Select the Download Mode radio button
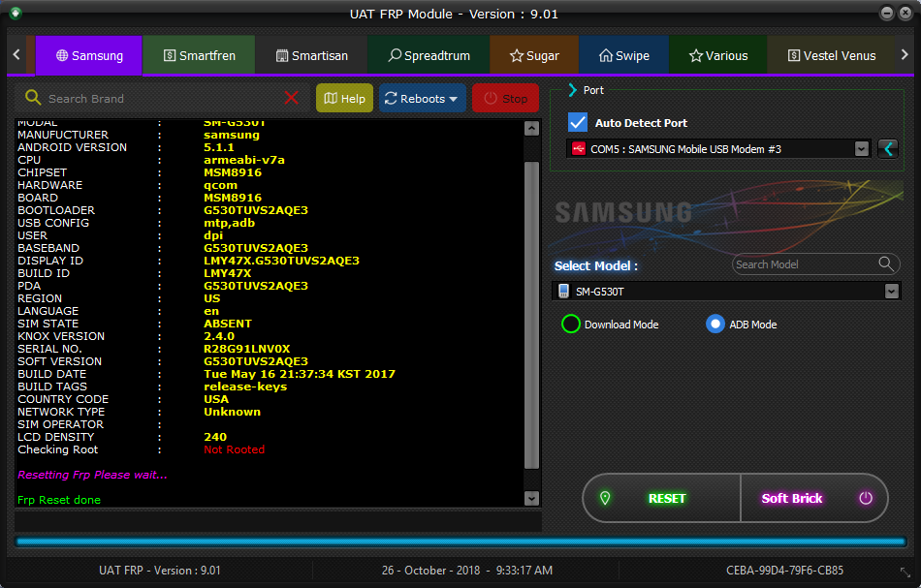The width and height of the screenshot is (921, 588). click(x=570, y=324)
